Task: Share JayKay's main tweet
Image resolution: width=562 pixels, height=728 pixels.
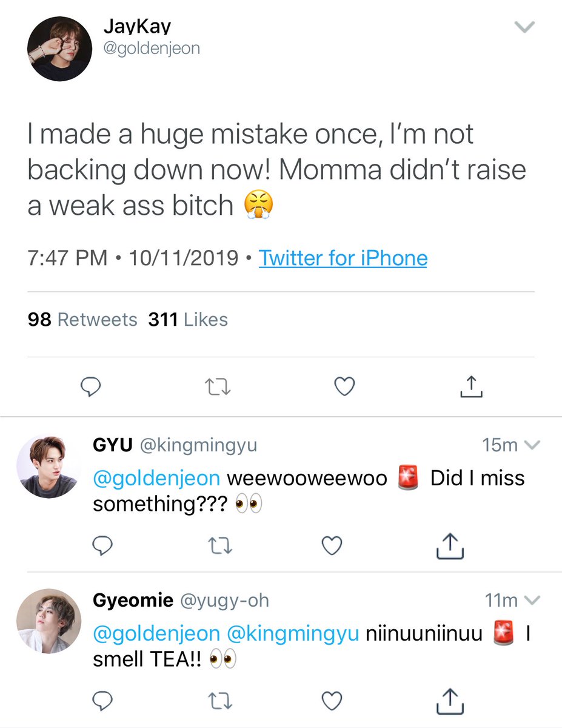Action: [x=471, y=386]
